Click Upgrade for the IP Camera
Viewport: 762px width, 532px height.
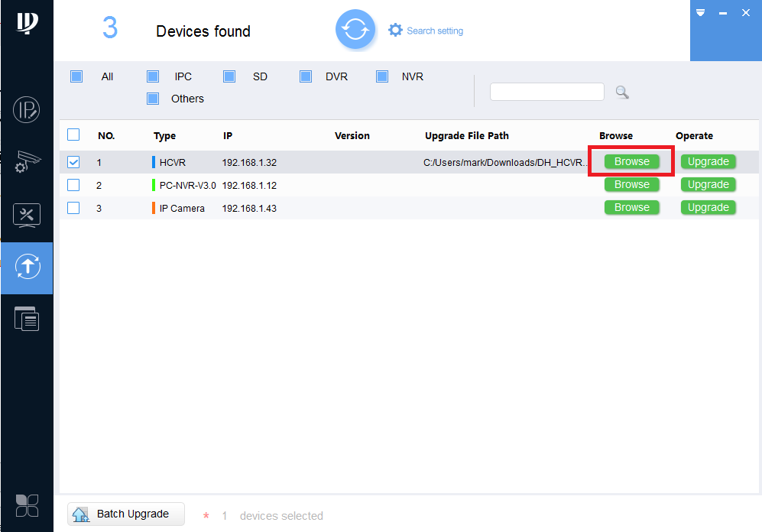tap(708, 207)
